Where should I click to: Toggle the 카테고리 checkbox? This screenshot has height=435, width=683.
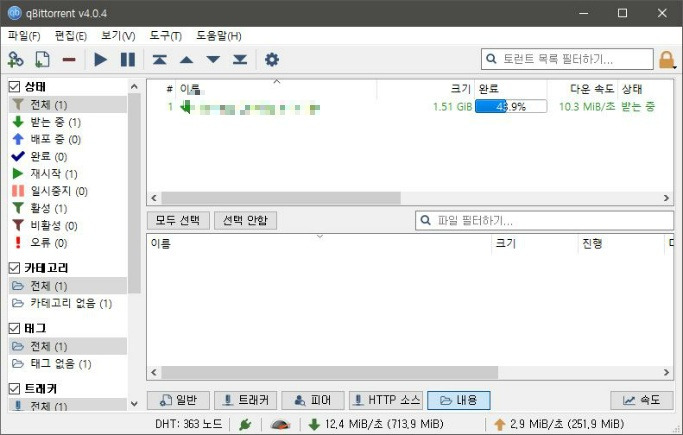tap(14, 268)
